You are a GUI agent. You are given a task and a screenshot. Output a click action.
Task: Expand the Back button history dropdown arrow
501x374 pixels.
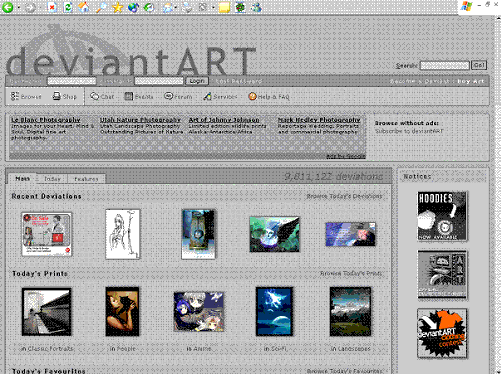click(x=19, y=7)
